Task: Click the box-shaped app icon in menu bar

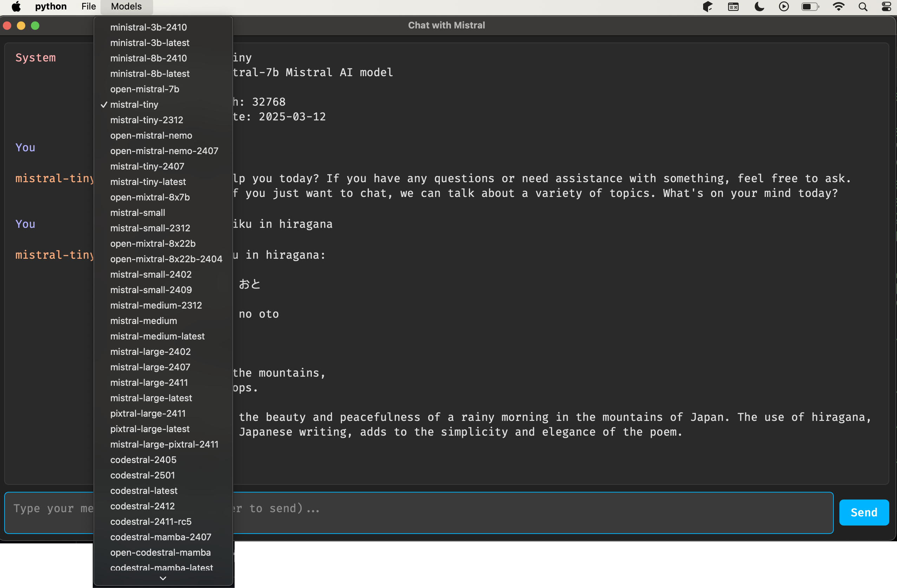Action: coord(708,6)
